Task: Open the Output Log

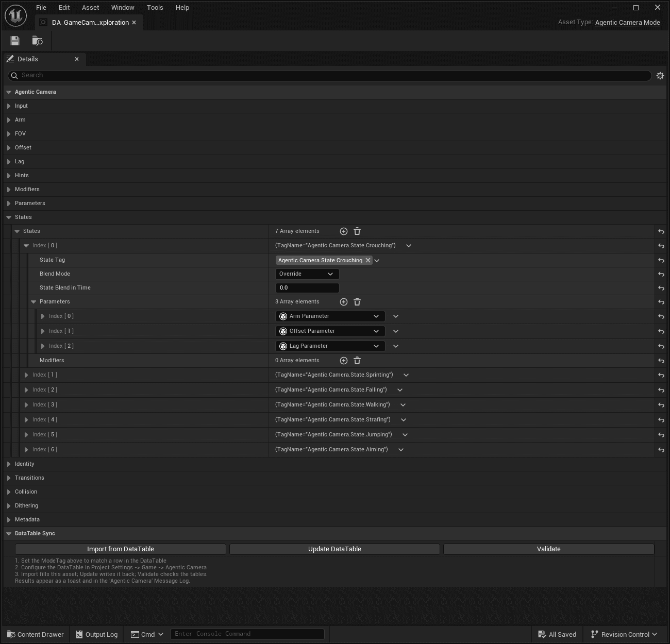Action: coord(97,635)
